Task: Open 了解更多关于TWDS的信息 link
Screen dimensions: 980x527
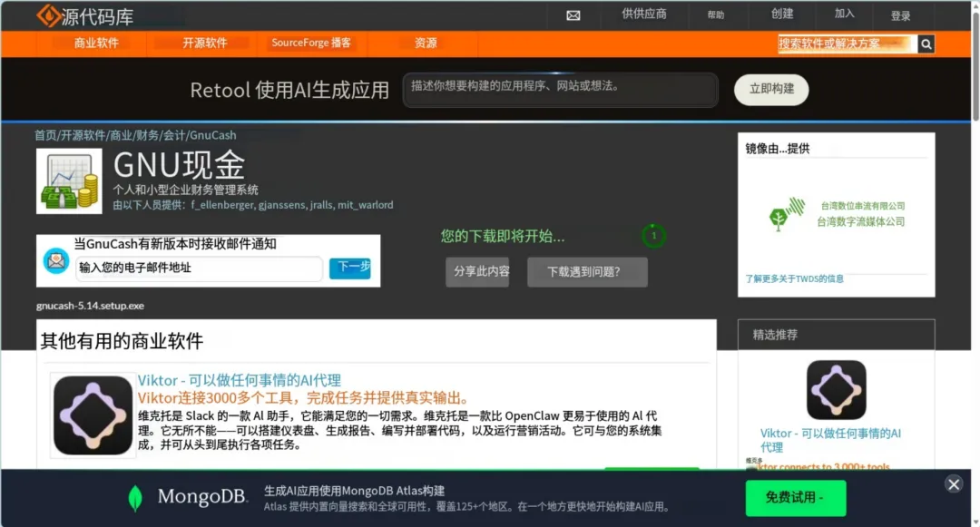Action: point(794,278)
